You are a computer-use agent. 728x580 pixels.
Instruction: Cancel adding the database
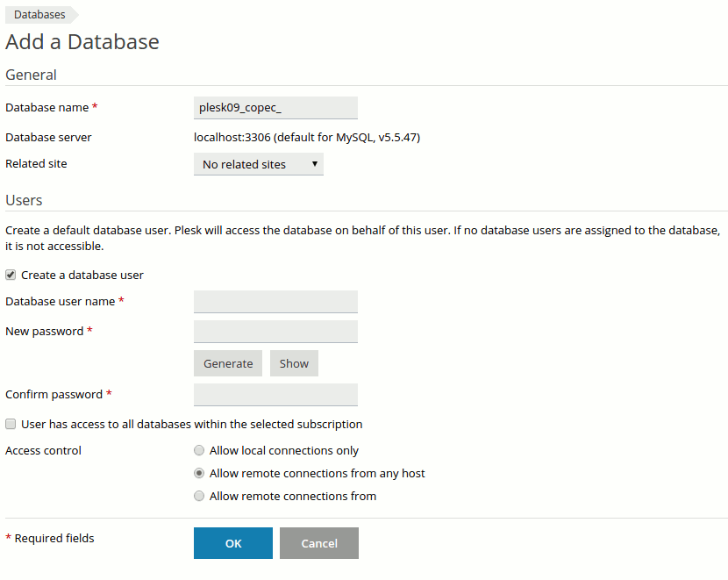[318, 543]
